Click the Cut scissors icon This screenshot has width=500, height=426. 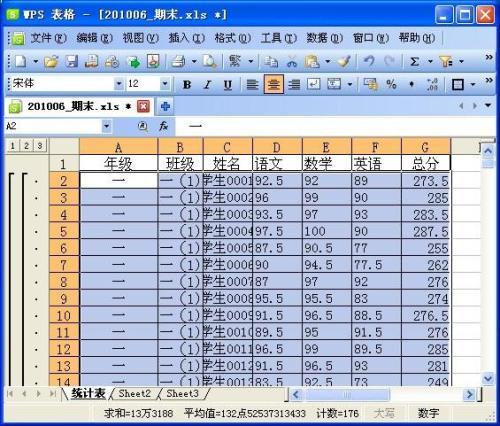click(x=292, y=62)
